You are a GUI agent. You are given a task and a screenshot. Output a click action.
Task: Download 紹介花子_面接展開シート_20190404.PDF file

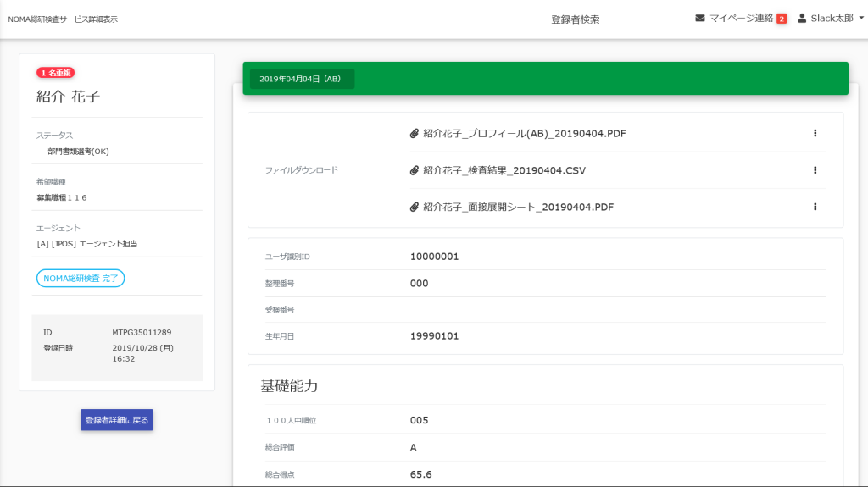point(518,207)
